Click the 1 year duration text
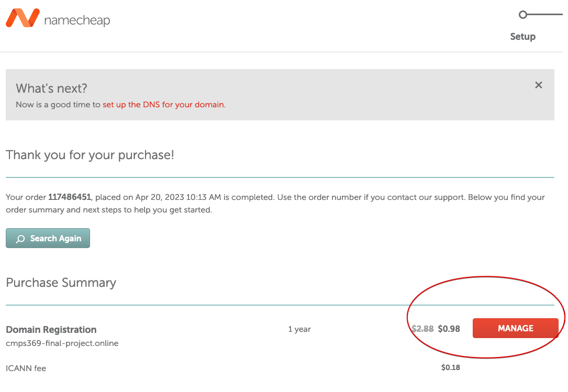 [x=299, y=329]
